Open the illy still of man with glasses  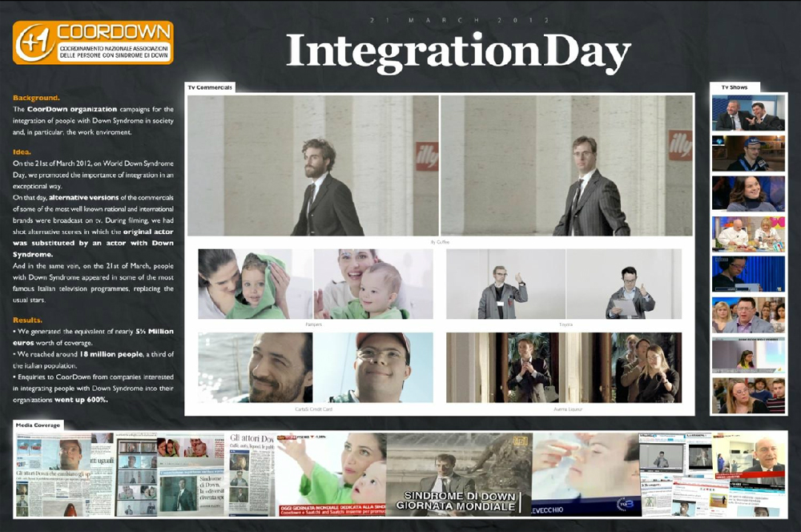click(x=566, y=166)
